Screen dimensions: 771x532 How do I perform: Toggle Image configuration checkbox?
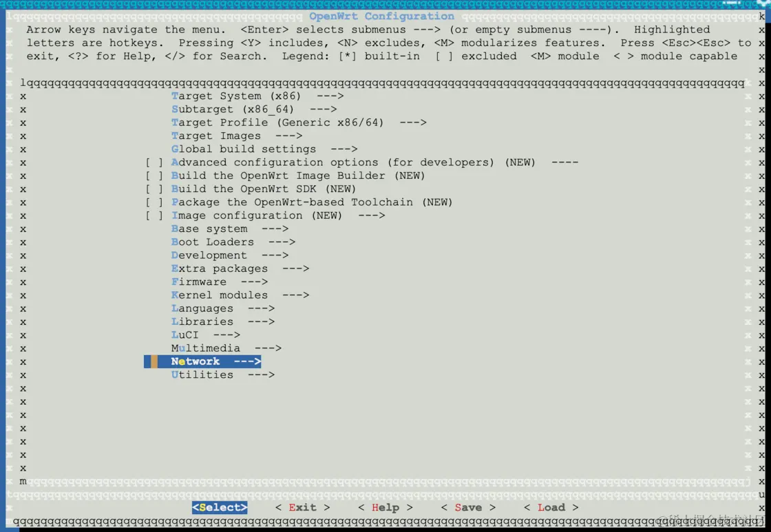pyautogui.click(x=154, y=215)
